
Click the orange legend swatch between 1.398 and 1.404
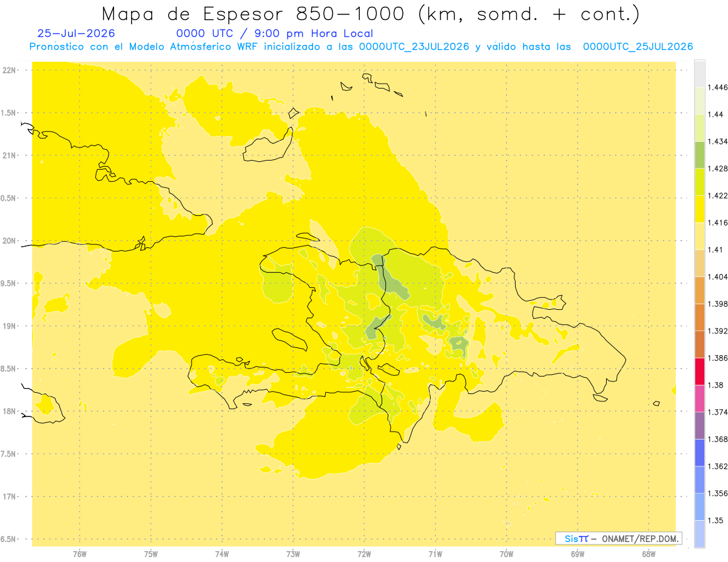pos(699,290)
